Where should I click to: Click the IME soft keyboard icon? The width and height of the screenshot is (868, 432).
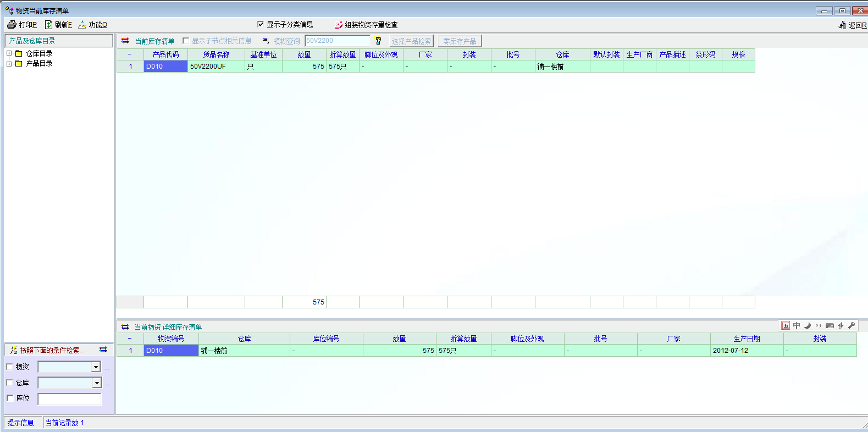[830, 325]
